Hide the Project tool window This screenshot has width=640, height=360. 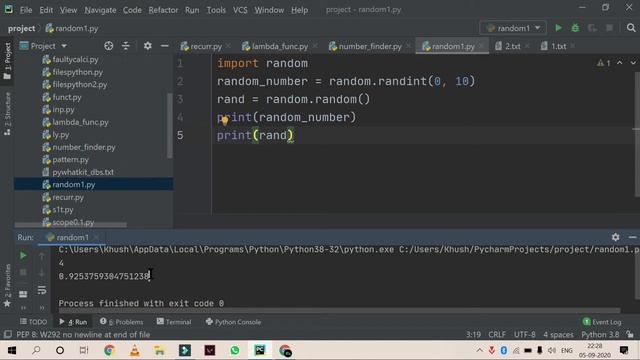pyautogui.click(x=164, y=46)
